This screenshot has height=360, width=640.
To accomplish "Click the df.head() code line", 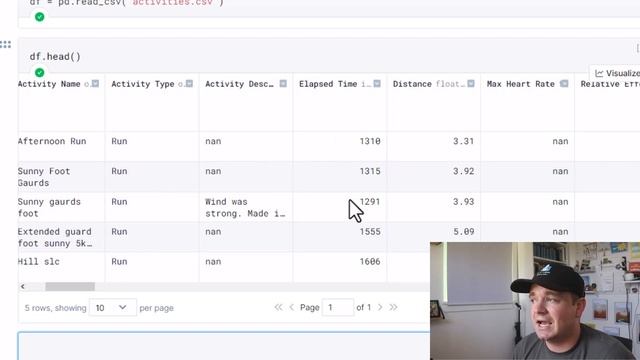I will pos(55,56).
